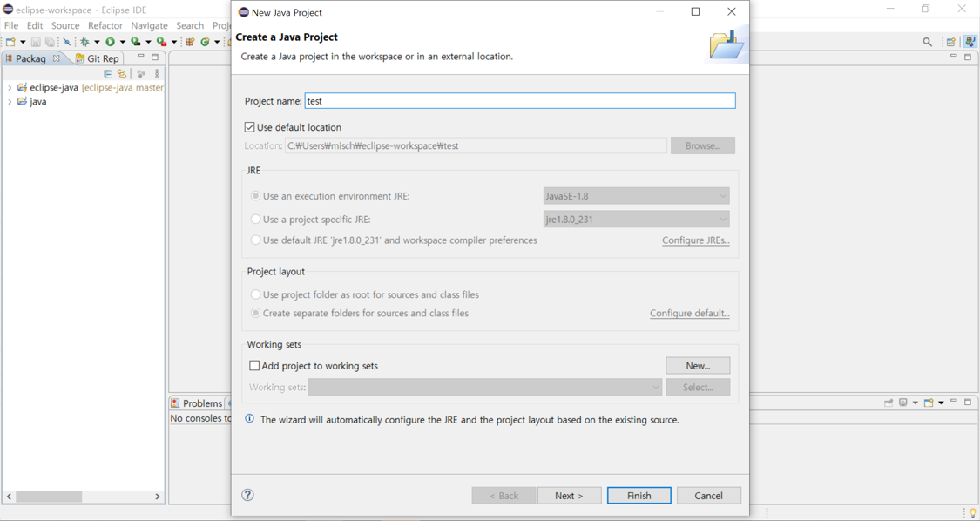980x521 pixels.
Task: Click the Cancel button
Action: 709,496
